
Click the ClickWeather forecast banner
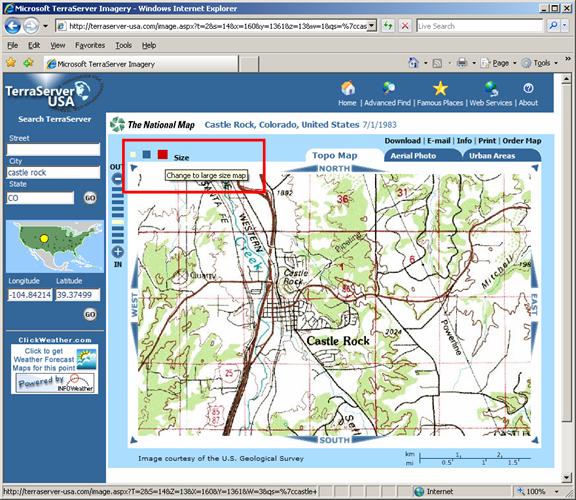pos(54,368)
